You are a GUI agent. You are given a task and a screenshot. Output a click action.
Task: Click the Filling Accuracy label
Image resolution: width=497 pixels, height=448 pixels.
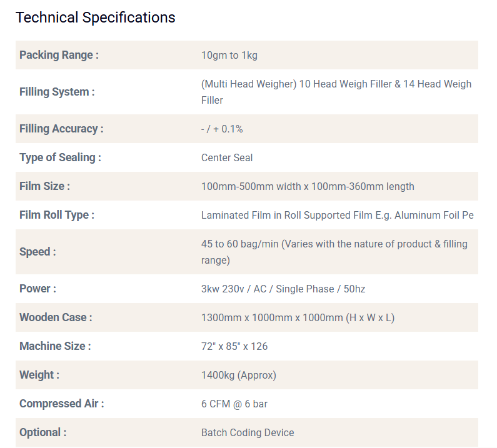pyautogui.click(x=61, y=129)
